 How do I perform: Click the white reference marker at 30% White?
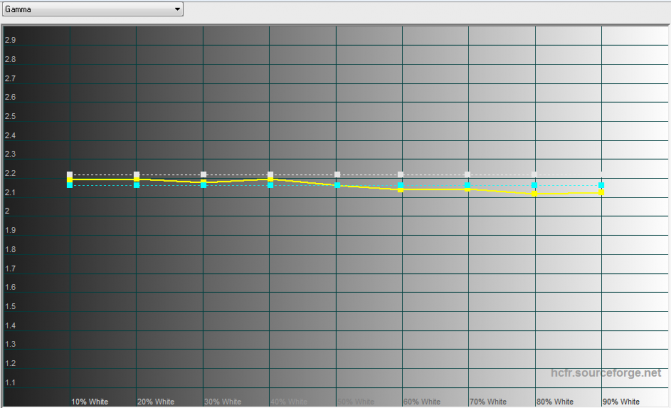204,174
